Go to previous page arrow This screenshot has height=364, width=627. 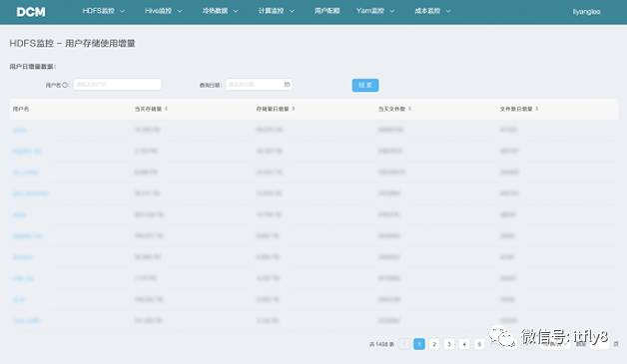pos(404,344)
